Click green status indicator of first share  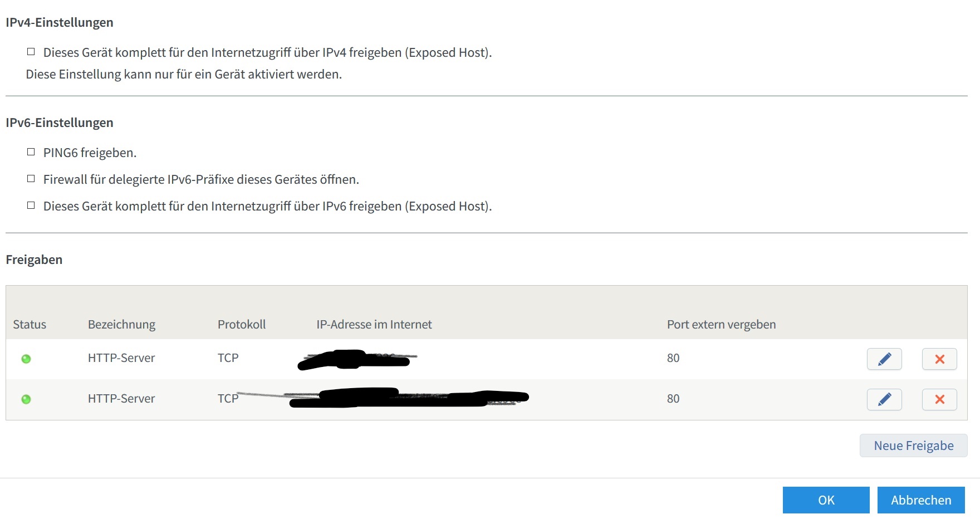(x=26, y=359)
